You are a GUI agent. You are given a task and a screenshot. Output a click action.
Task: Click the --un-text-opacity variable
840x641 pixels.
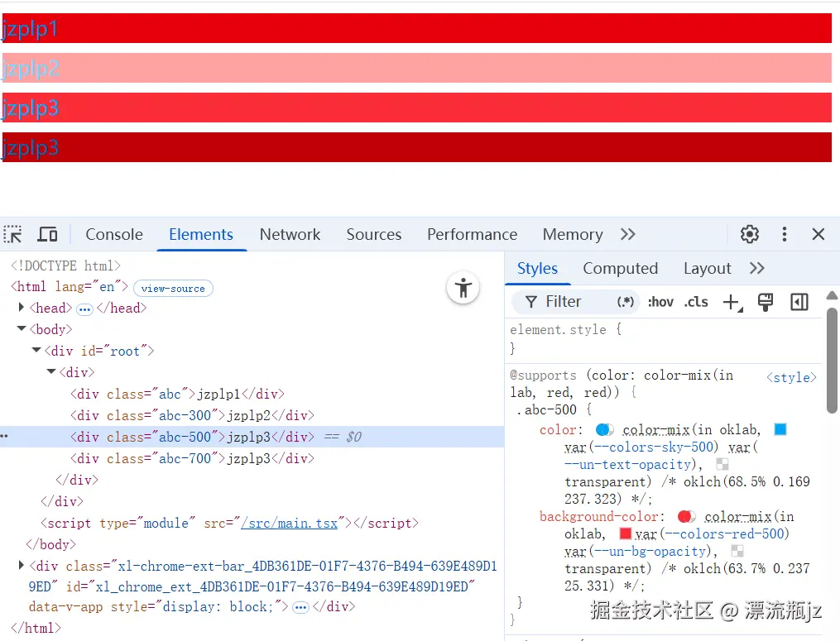(628, 465)
